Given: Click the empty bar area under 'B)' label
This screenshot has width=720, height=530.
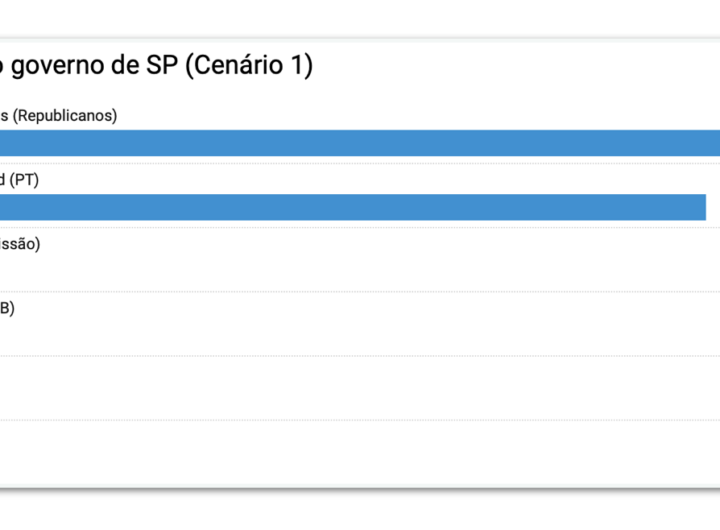Looking at the screenshot, I should pyautogui.click(x=360, y=335).
